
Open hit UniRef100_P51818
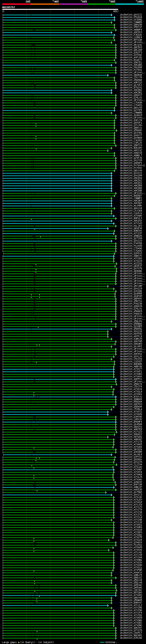pyautogui.click(x=131, y=17)
